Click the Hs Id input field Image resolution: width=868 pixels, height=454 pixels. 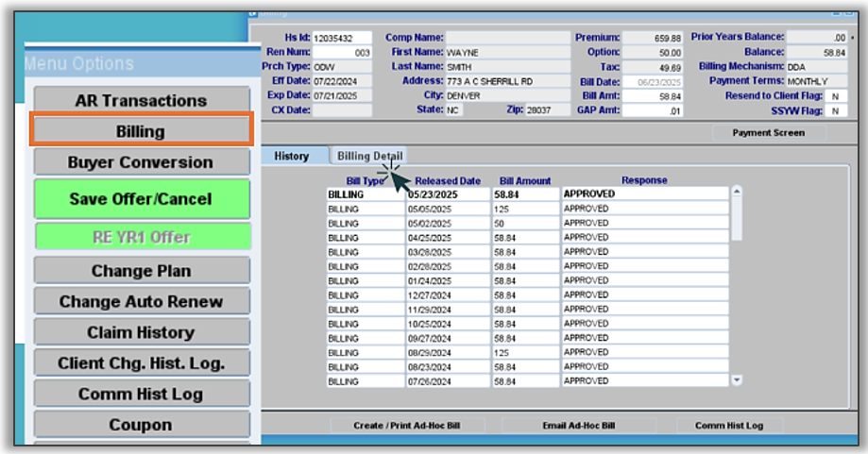[x=341, y=38]
